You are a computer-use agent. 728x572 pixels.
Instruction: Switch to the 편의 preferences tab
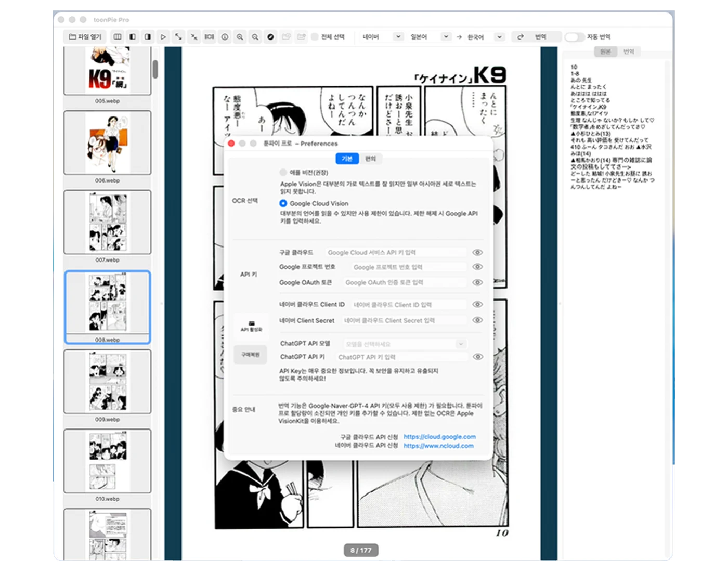tap(370, 159)
